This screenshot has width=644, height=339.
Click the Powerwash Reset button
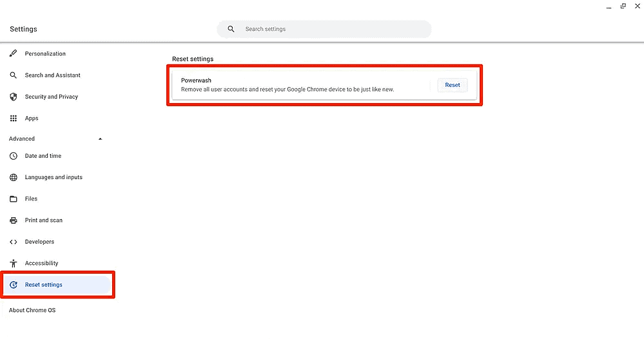click(x=452, y=85)
